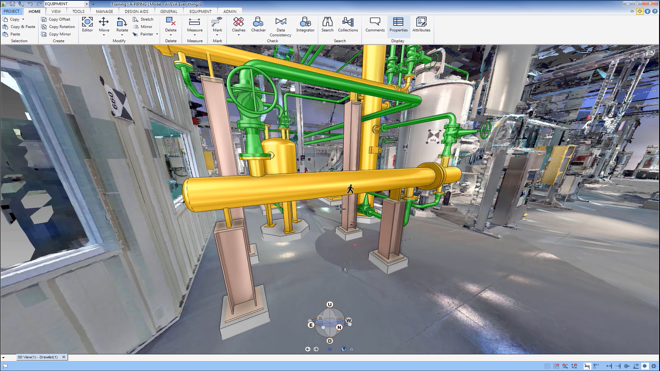Image resolution: width=660 pixels, height=371 pixels.
Task: Toggle the highlighted snap icon in status bar
Action: click(x=587, y=366)
